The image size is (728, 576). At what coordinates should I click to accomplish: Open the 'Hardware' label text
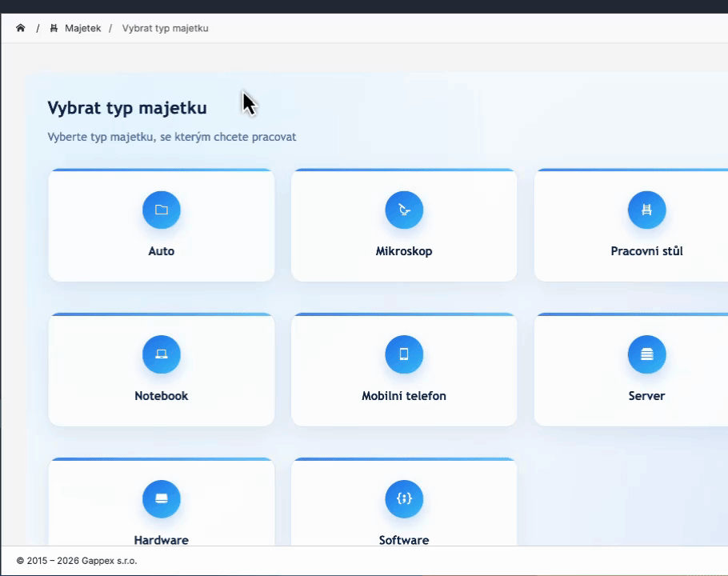click(x=162, y=539)
